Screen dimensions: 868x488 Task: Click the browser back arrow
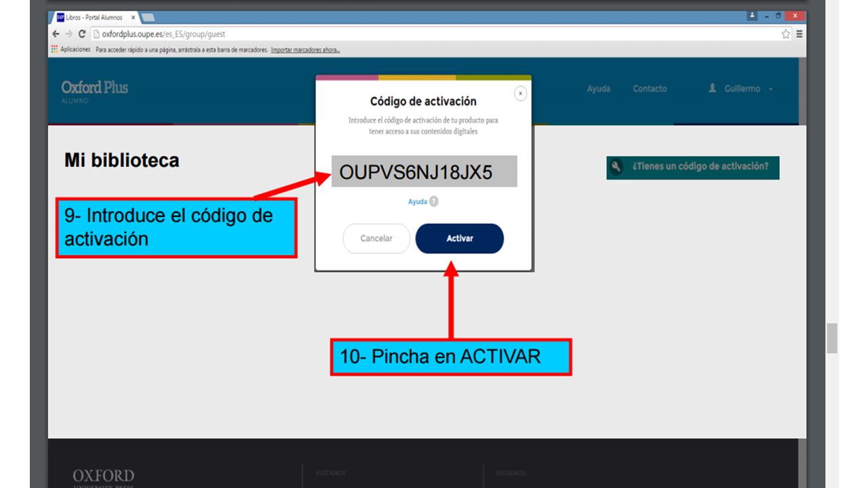pyautogui.click(x=56, y=34)
